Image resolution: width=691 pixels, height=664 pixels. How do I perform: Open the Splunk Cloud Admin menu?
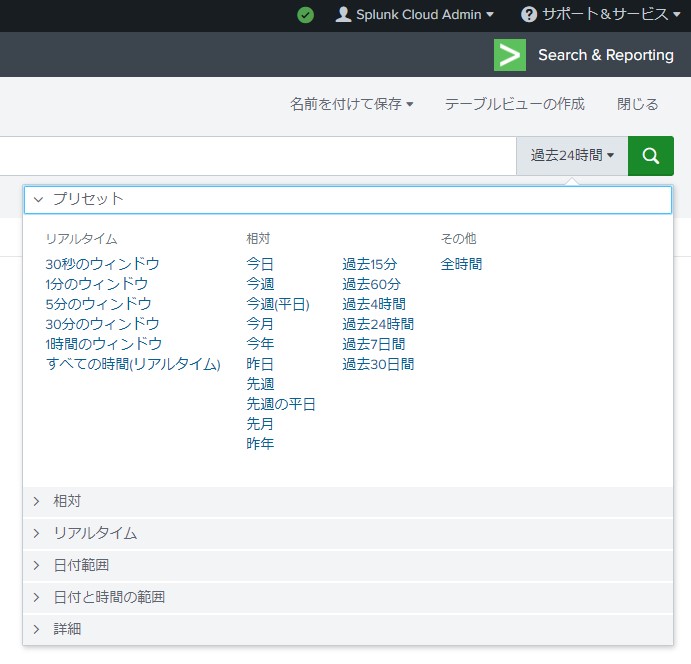pyautogui.click(x=414, y=15)
